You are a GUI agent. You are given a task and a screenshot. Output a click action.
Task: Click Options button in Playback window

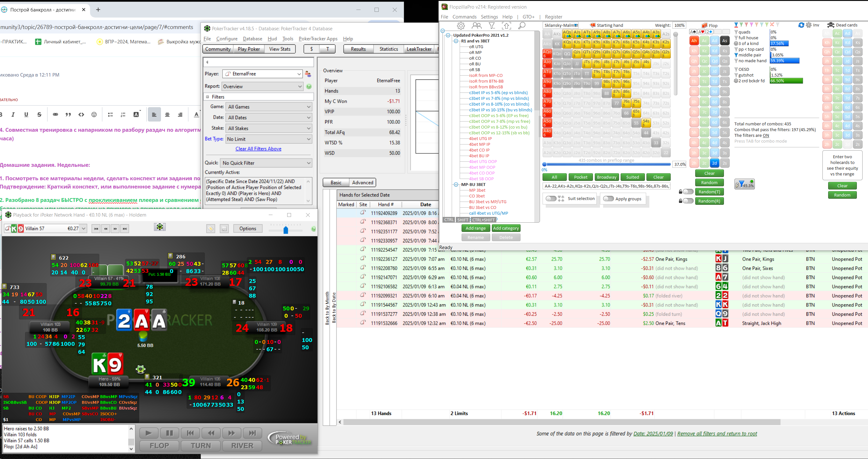248,229
